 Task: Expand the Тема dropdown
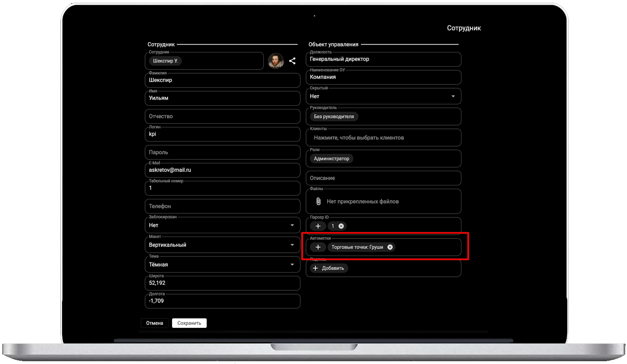tap(292, 265)
